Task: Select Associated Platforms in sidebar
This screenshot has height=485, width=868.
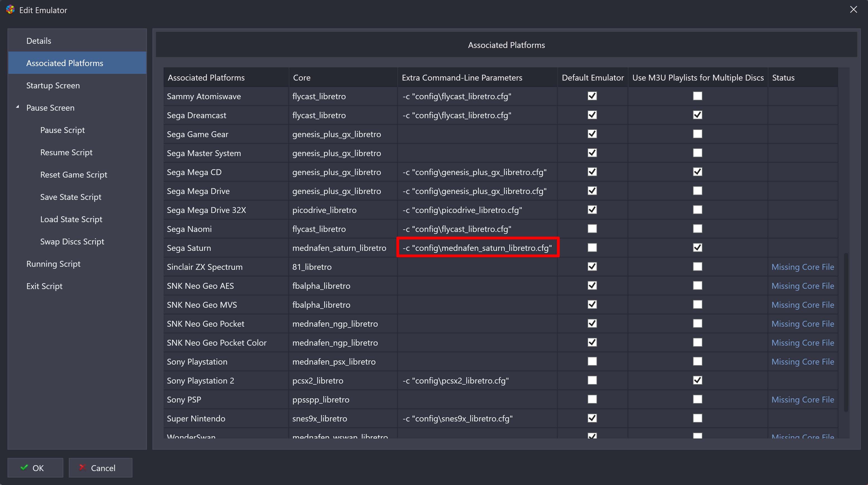Action: (x=77, y=63)
